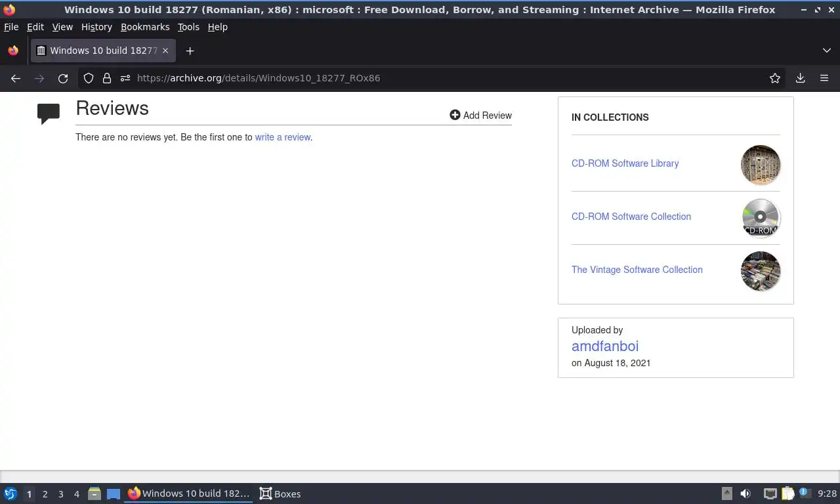Switch to workspace 1

pos(29,494)
